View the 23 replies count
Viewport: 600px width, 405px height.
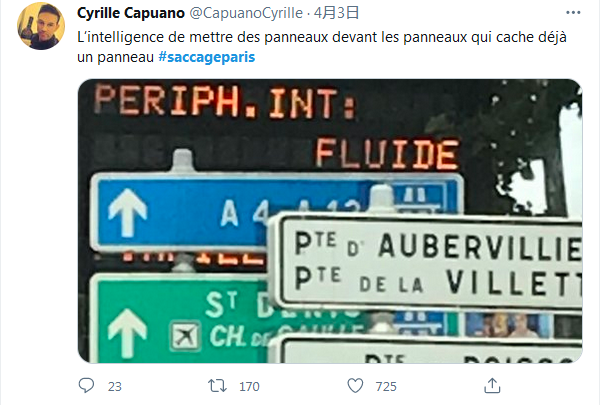(114, 386)
